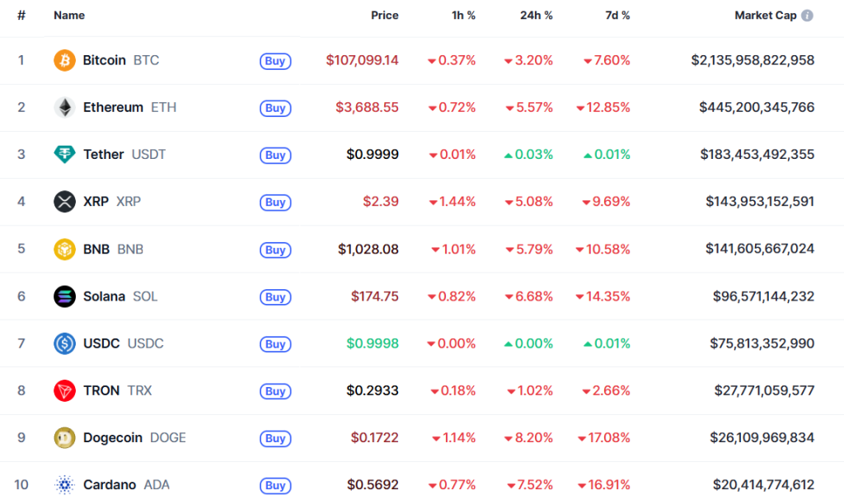The image size is (844, 504).
Task: Sort by 24h % column header
Action: click(536, 16)
